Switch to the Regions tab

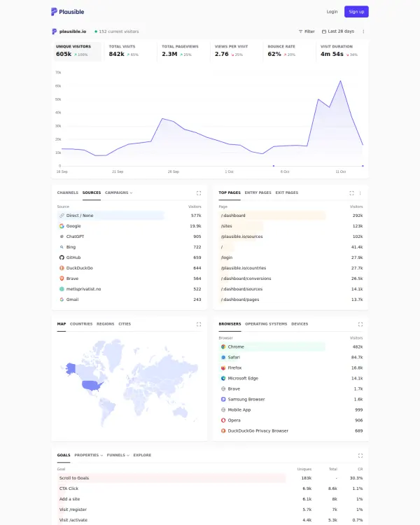(105, 324)
